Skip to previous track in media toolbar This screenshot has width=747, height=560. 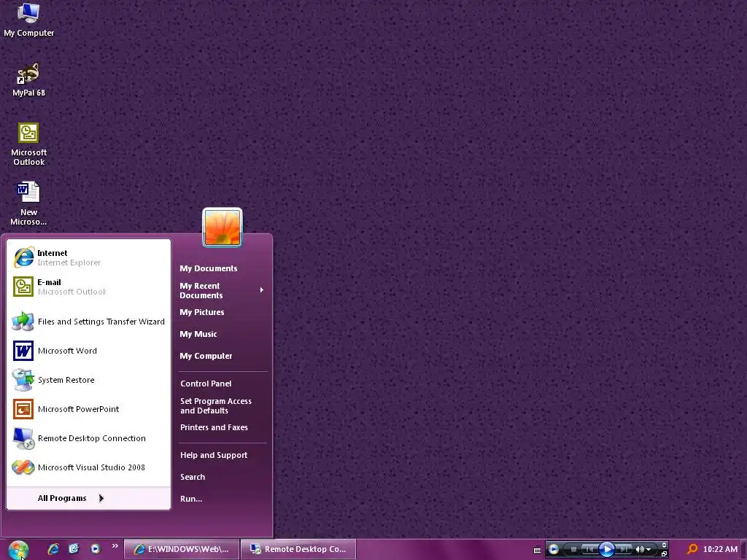tap(589, 550)
